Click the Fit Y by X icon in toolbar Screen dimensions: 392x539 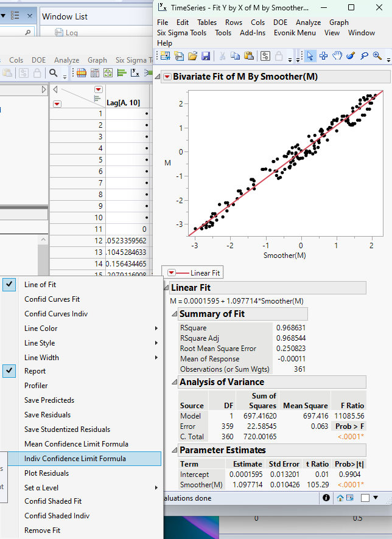(x=135, y=73)
